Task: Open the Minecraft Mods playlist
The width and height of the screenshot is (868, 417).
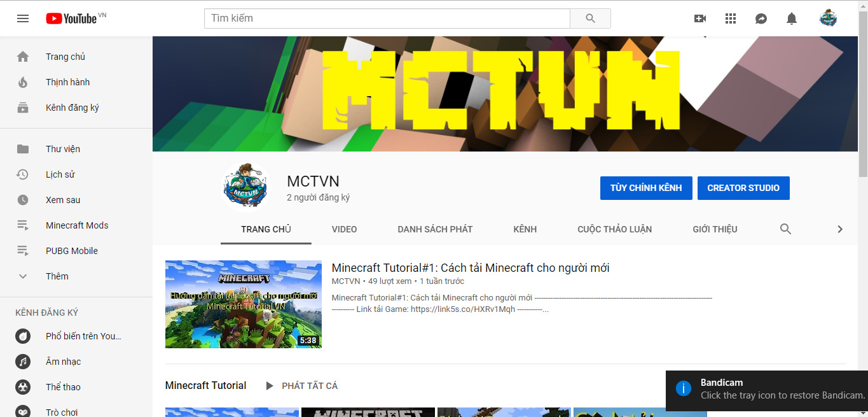Action: 76,225
